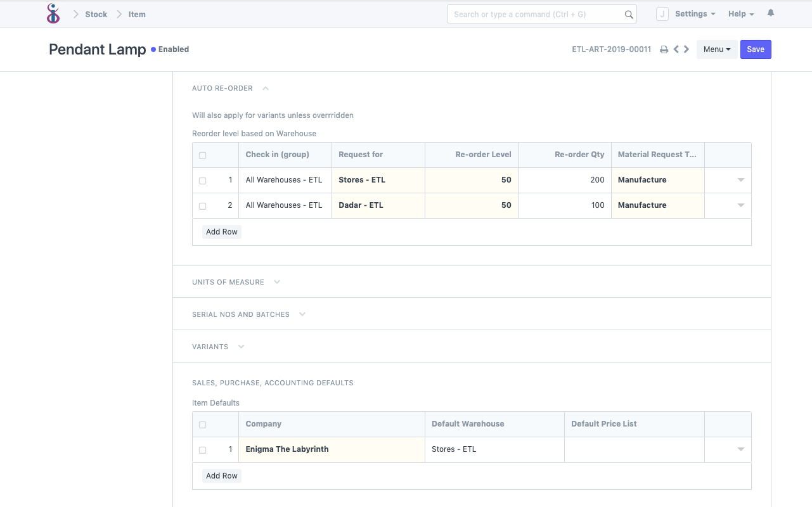The image size is (812, 507).
Task: Click the print icon near the document ID
Action: tap(664, 49)
